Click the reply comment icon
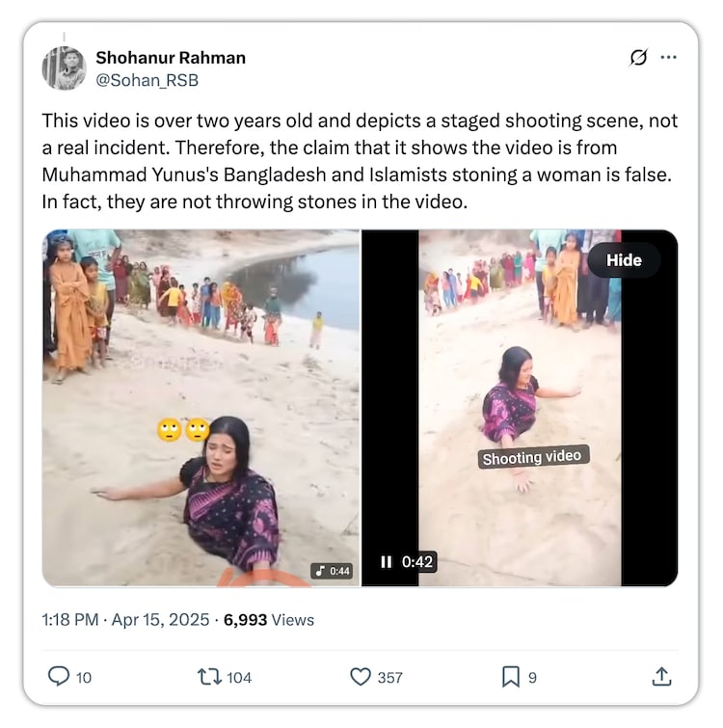The height and width of the screenshot is (728, 723). (59, 677)
